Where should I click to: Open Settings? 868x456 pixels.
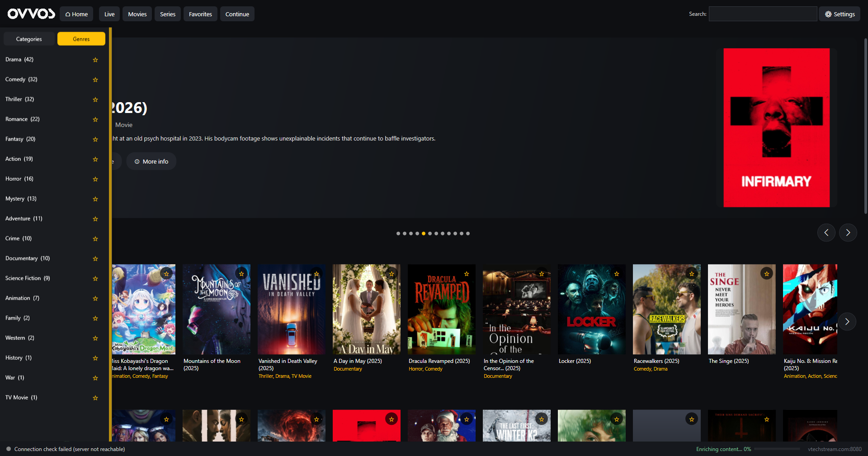840,14
